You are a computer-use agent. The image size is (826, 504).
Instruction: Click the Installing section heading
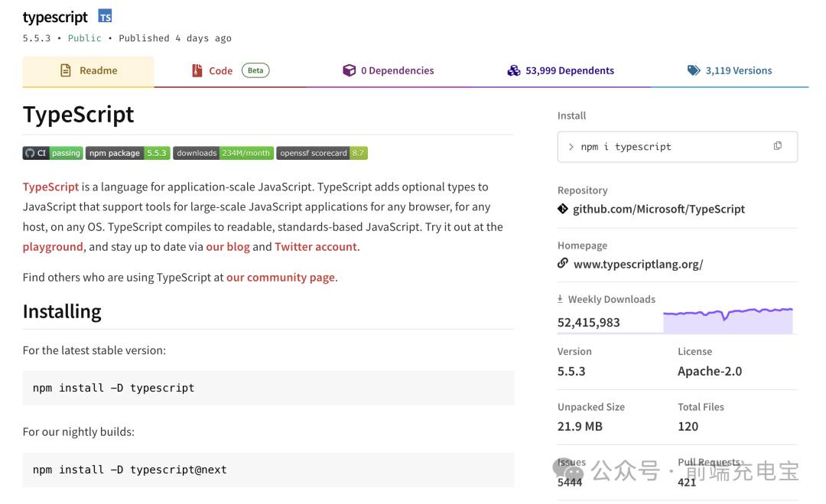62,312
